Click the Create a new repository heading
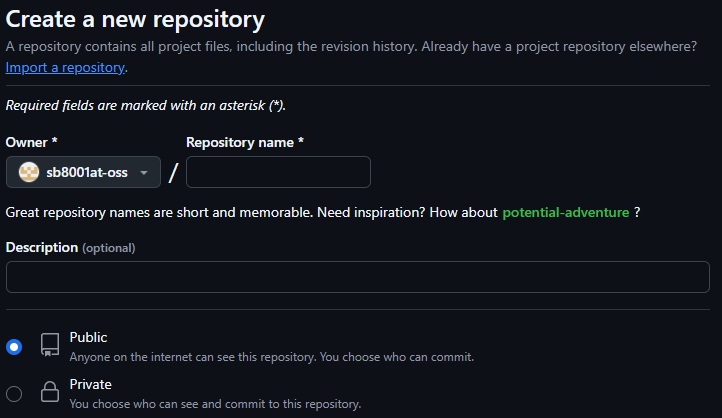 coord(135,20)
